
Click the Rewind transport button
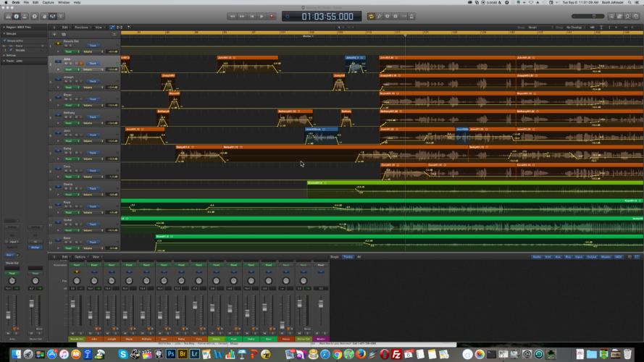click(x=233, y=17)
